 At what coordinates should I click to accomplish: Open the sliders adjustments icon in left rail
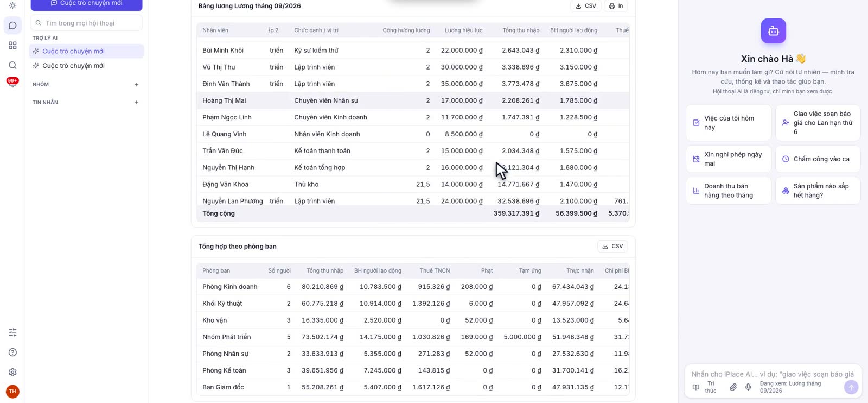12,332
